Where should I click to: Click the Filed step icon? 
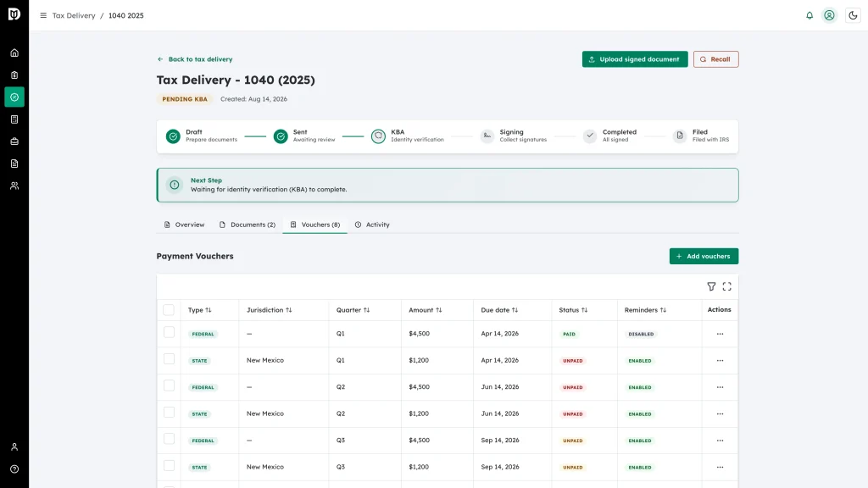[680, 136]
